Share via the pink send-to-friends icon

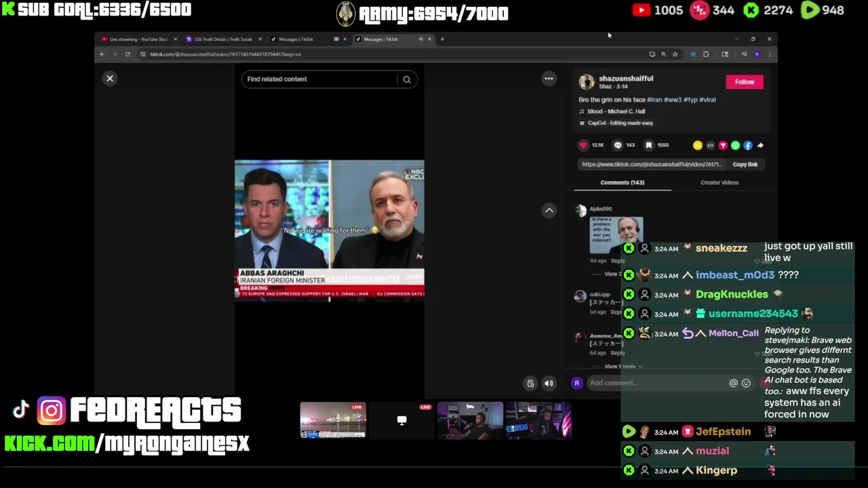coord(723,145)
